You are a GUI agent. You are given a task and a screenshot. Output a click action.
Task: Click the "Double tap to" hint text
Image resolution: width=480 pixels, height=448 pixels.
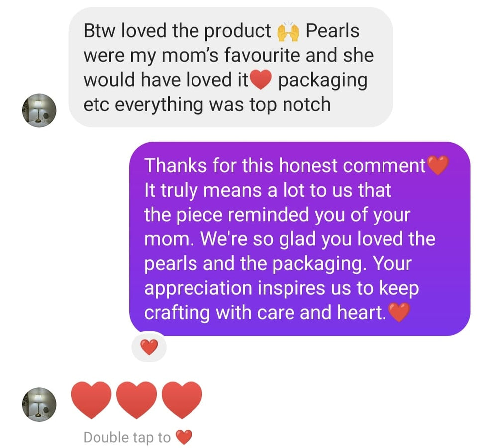click(x=127, y=437)
